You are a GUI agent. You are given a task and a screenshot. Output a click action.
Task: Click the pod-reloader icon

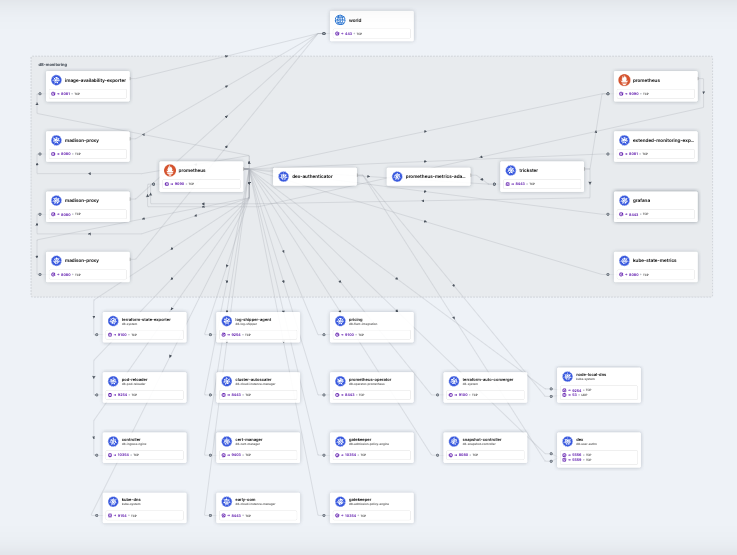pos(113,381)
